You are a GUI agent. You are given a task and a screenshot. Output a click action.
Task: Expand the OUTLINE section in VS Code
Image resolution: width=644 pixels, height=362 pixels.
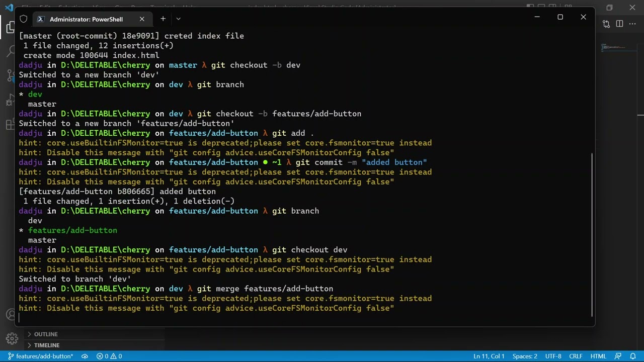(x=46, y=334)
